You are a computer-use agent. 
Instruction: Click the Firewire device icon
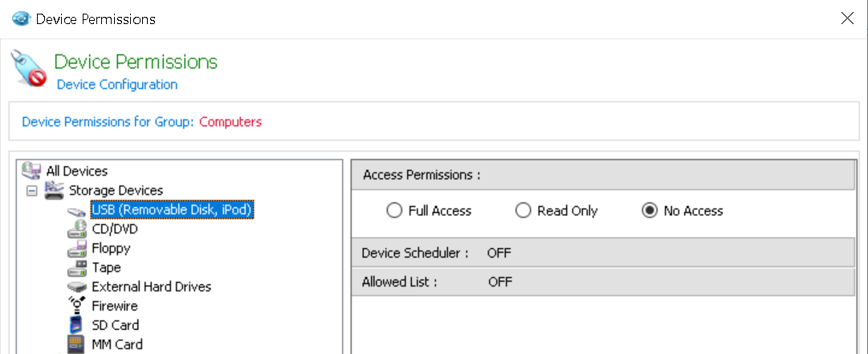tap(77, 306)
